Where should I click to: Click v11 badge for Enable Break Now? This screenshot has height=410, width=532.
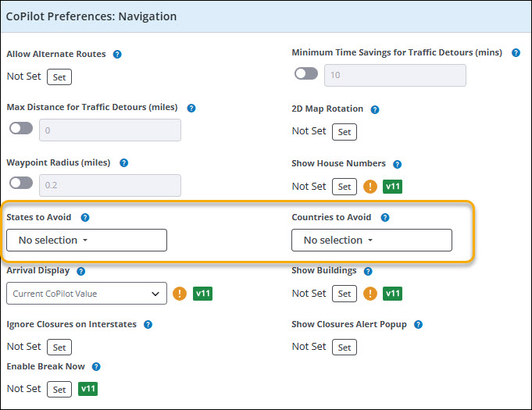(x=87, y=389)
